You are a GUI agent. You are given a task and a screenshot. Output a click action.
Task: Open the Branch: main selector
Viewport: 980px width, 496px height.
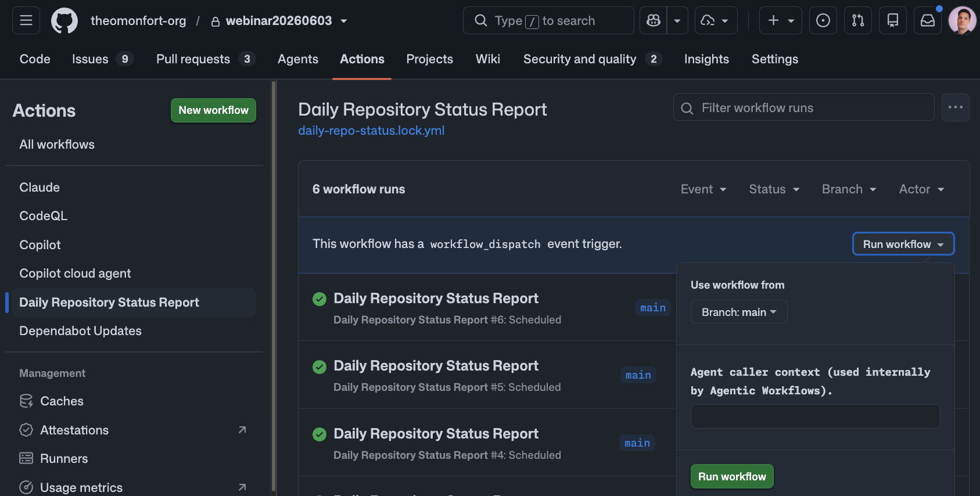click(739, 312)
